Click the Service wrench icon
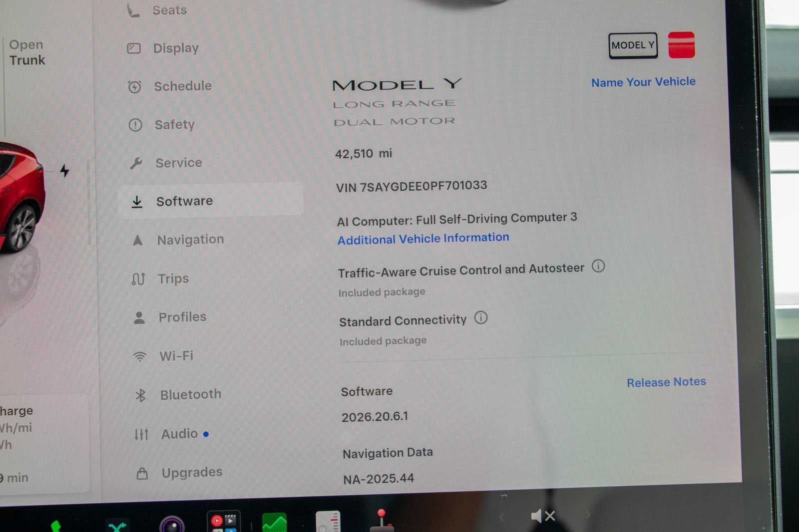This screenshot has height=532, width=799. click(x=136, y=163)
